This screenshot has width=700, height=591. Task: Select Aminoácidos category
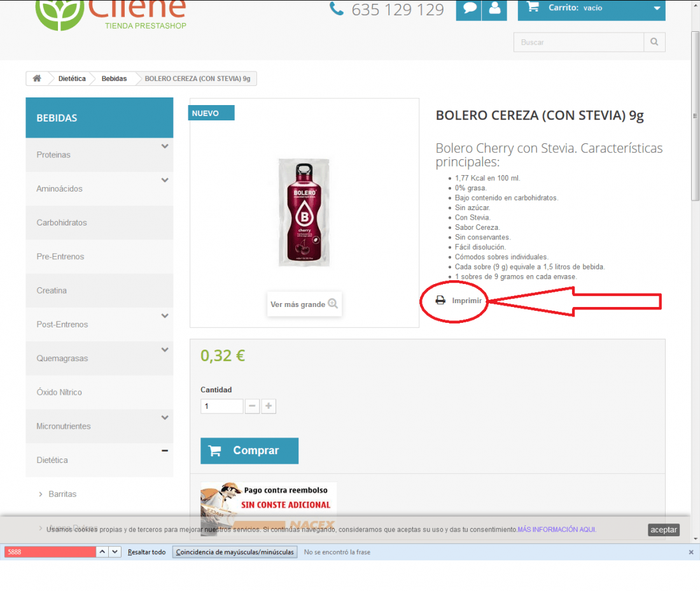click(x=59, y=189)
